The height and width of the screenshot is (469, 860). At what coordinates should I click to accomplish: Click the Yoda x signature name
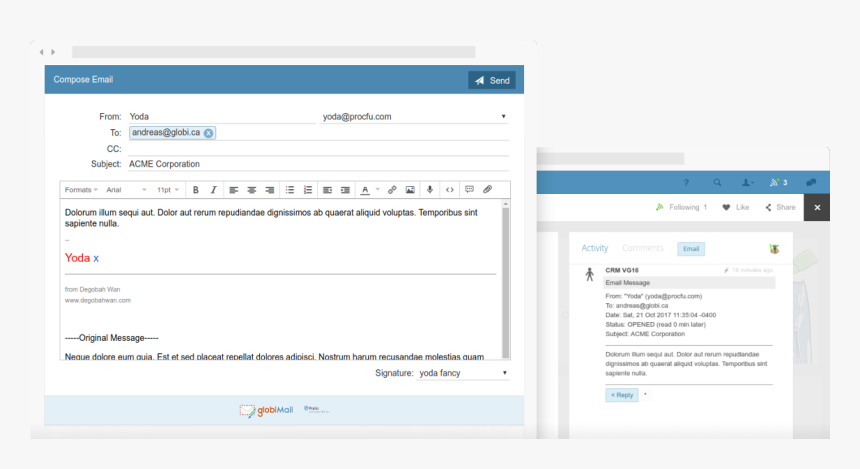(x=82, y=258)
